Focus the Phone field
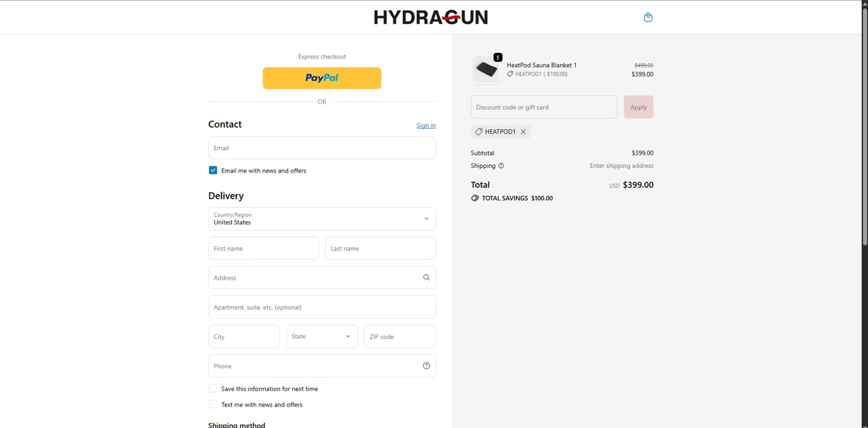 point(322,366)
